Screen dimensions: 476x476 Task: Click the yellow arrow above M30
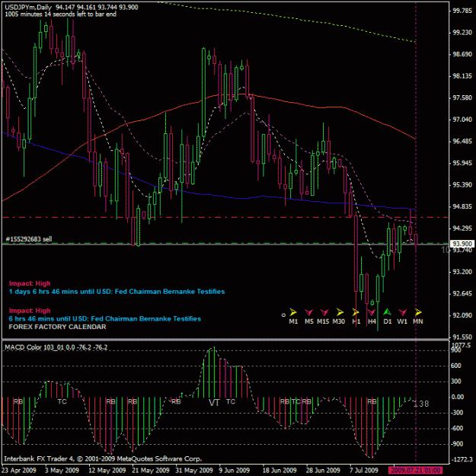pyautogui.click(x=340, y=312)
